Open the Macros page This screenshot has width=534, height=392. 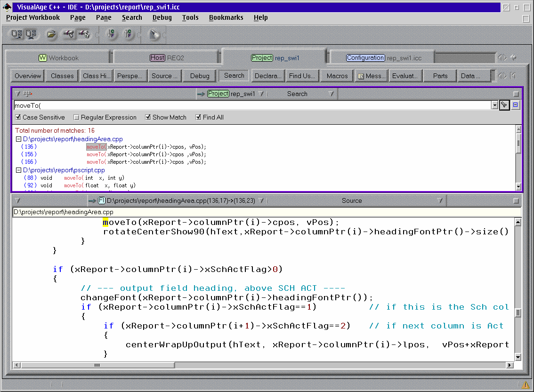(x=337, y=76)
